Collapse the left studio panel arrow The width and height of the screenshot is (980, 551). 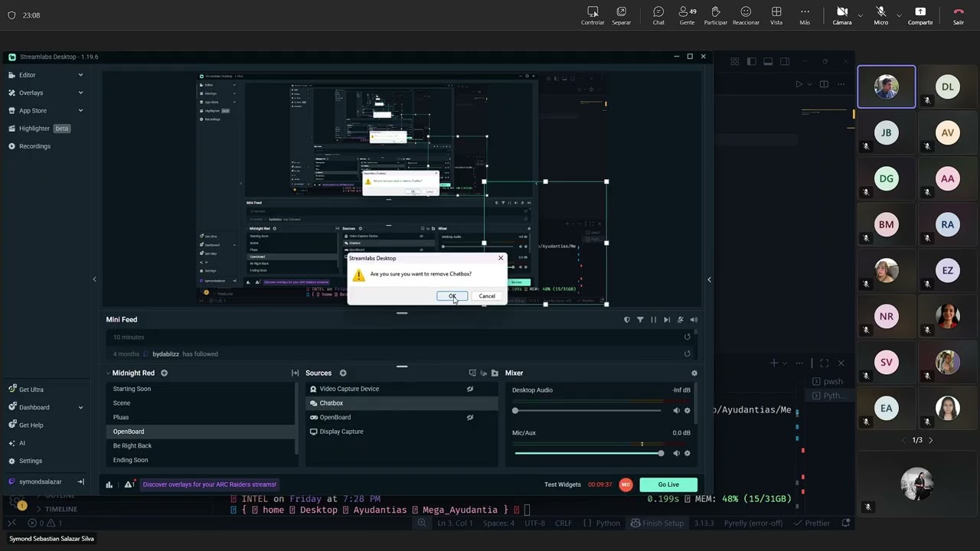pyautogui.click(x=94, y=279)
